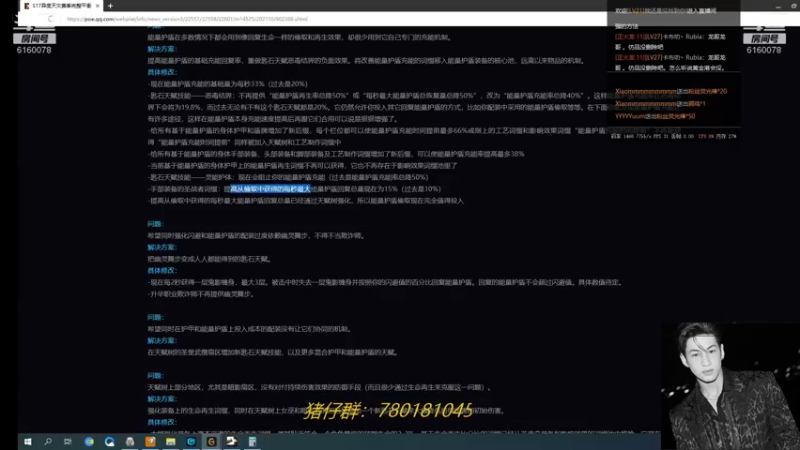Viewport: 800px width, 450px height.
Task: Open the blue monitor taskbar app
Action: point(191,442)
